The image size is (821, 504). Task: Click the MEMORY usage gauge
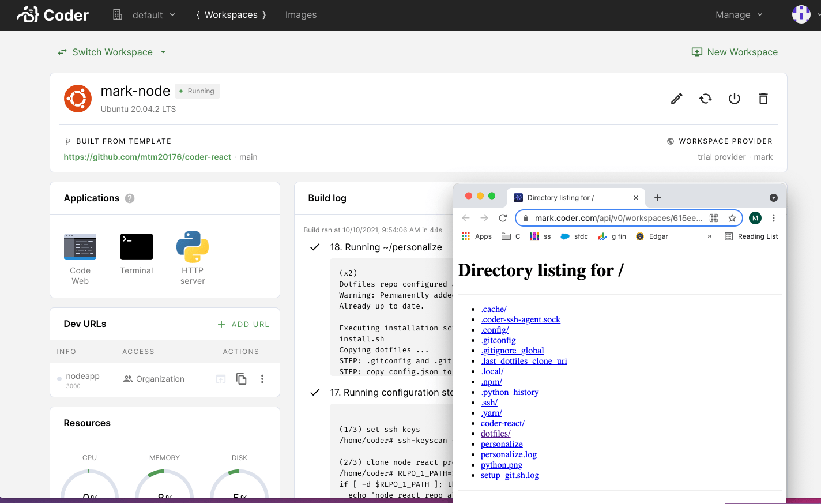[x=164, y=483]
